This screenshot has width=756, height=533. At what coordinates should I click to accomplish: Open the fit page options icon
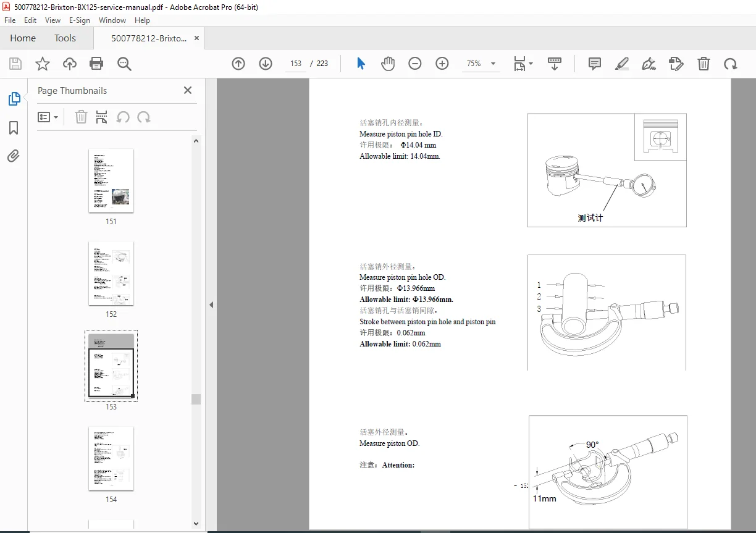523,64
